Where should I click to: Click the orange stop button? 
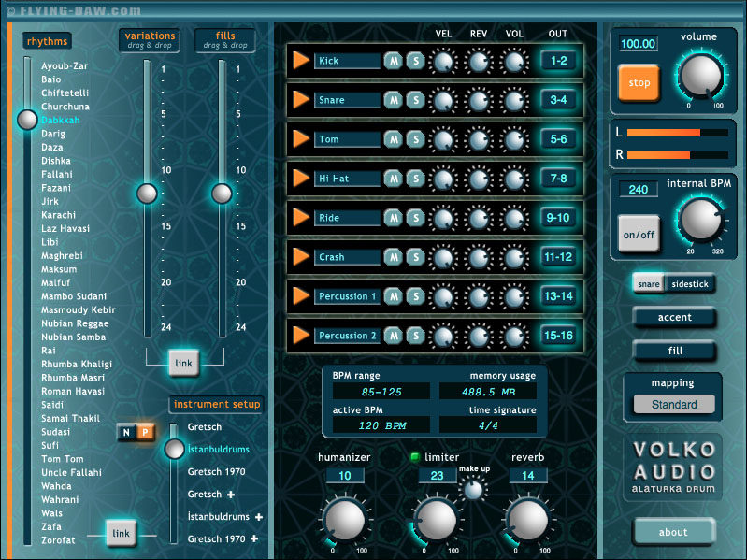coord(639,83)
